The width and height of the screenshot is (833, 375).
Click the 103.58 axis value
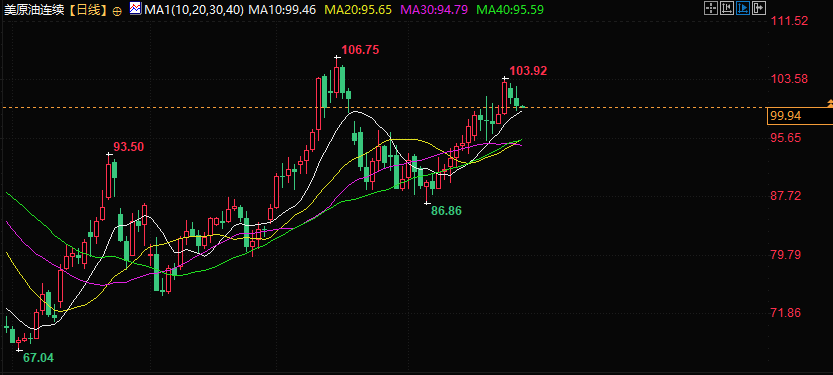789,79
